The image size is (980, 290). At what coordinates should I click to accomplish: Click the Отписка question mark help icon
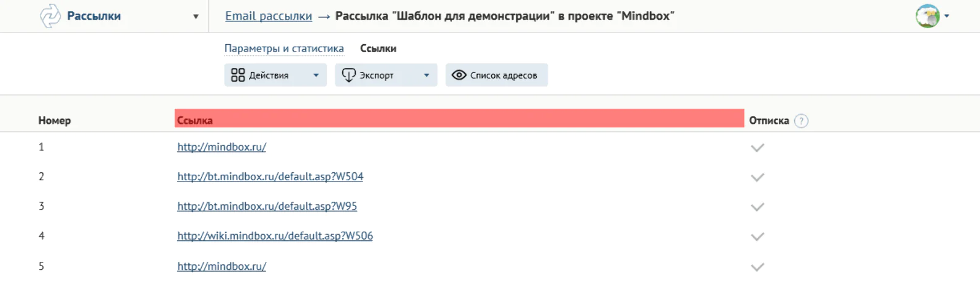click(x=801, y=121)
